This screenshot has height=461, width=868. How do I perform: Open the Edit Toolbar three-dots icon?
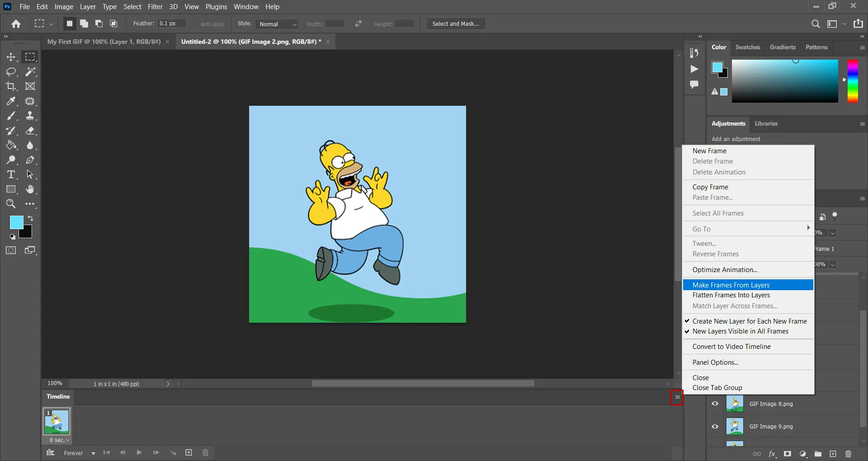click(30, 204)
